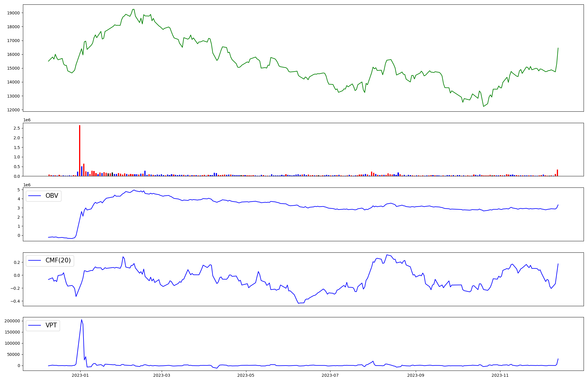Click the 2023-11 x-axis date label

click(500, 375)
